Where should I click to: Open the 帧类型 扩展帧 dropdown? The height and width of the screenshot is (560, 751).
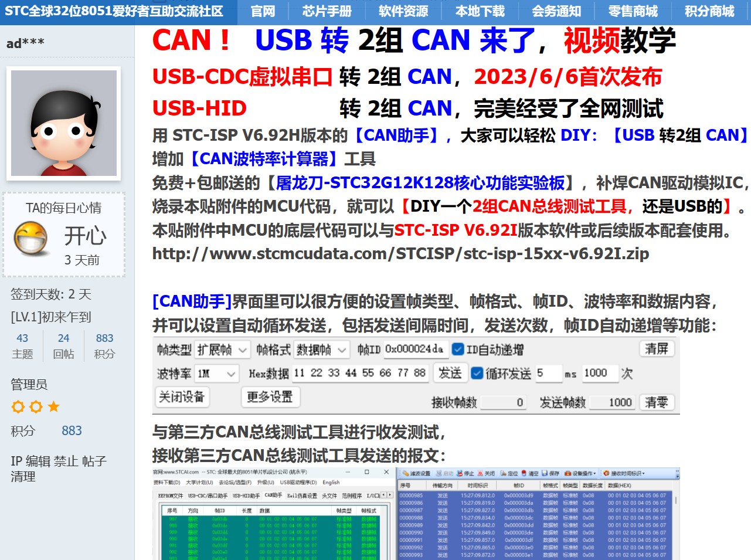tap(223, 349)
